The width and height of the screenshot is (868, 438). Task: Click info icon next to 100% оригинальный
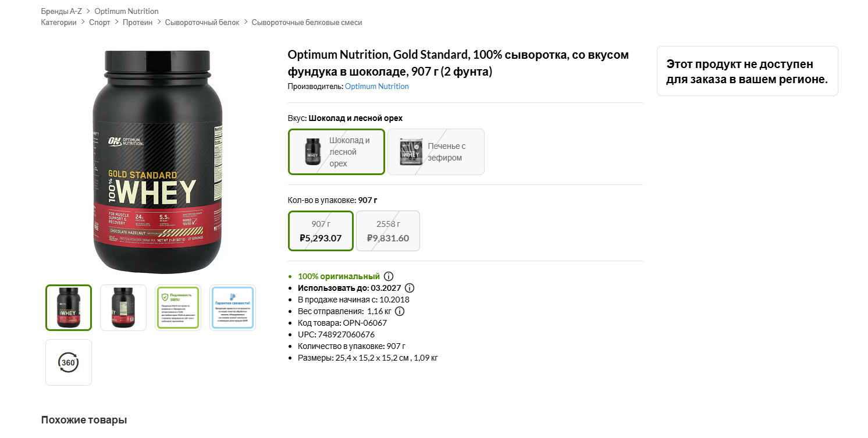click(389, 276)
